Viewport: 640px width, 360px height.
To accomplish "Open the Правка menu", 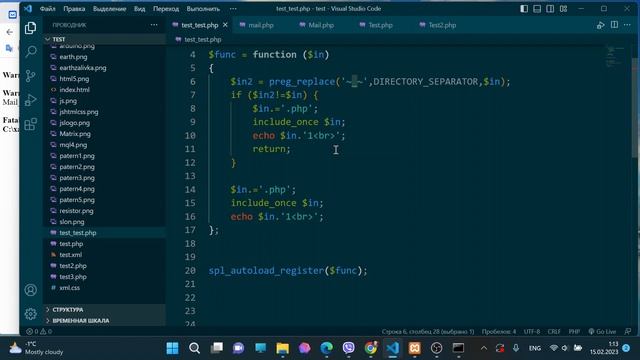I will pyautogui.click(x=74, y=9).
